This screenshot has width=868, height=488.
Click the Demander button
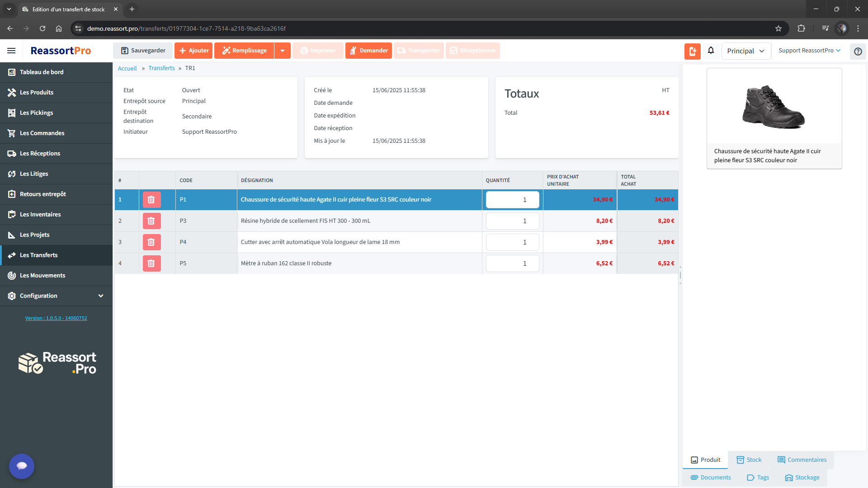click(368, 51)
